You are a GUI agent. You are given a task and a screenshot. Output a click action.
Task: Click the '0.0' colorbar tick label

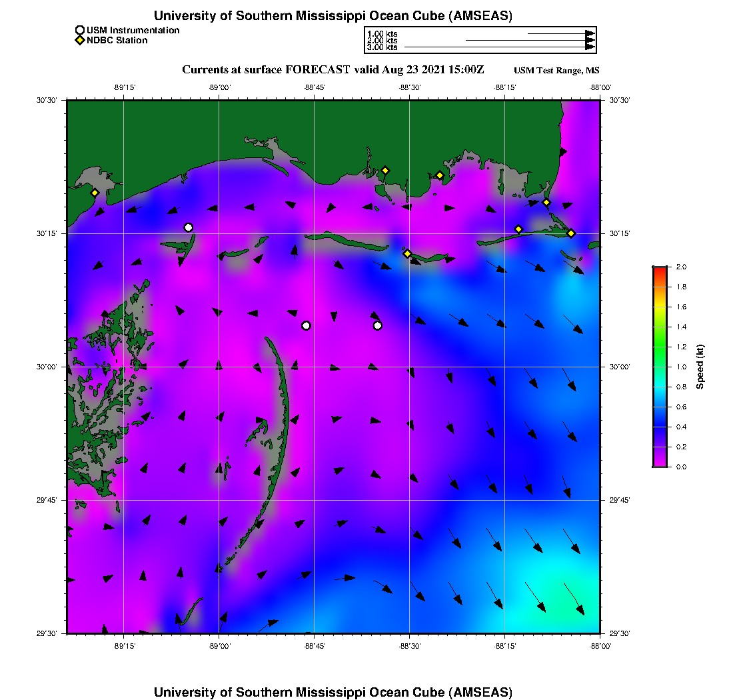point(681,467)
